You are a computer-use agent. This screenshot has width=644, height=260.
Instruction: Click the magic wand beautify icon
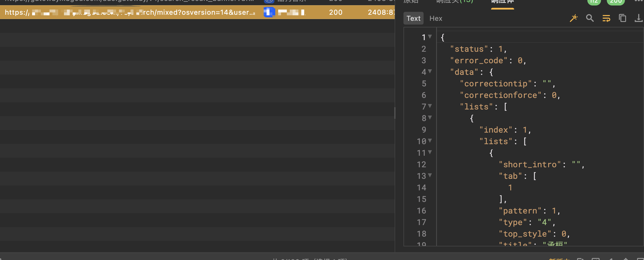[x=573, y=18]
